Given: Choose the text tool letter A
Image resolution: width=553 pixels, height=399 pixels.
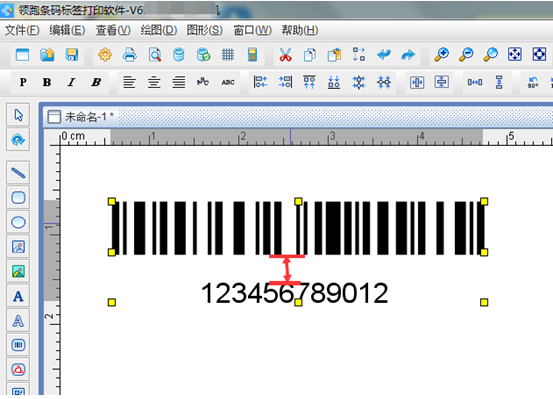Looking at the screenshot, I should 18,296.
